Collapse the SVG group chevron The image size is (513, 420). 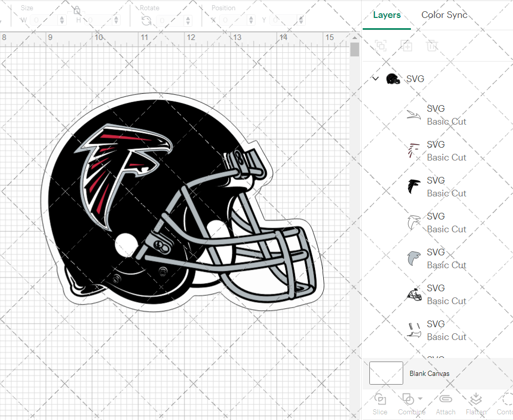tap(376, 78)
